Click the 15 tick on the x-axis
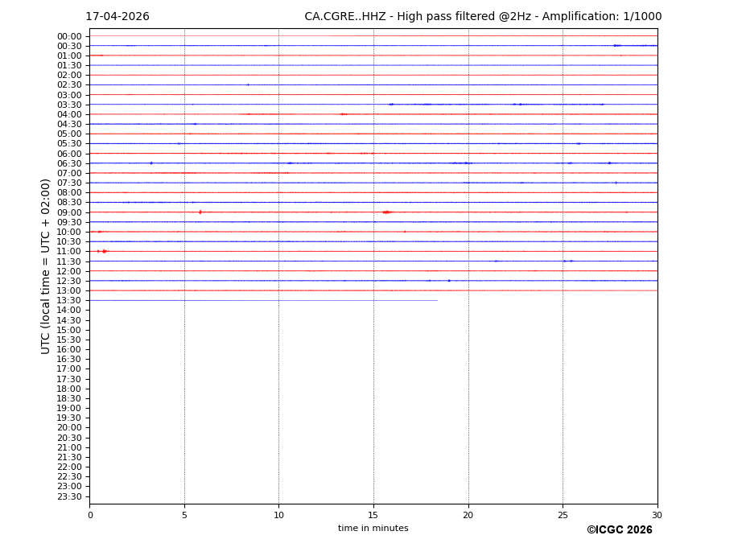Viewport: 746px width, 560px height. [x=373, y=516]
